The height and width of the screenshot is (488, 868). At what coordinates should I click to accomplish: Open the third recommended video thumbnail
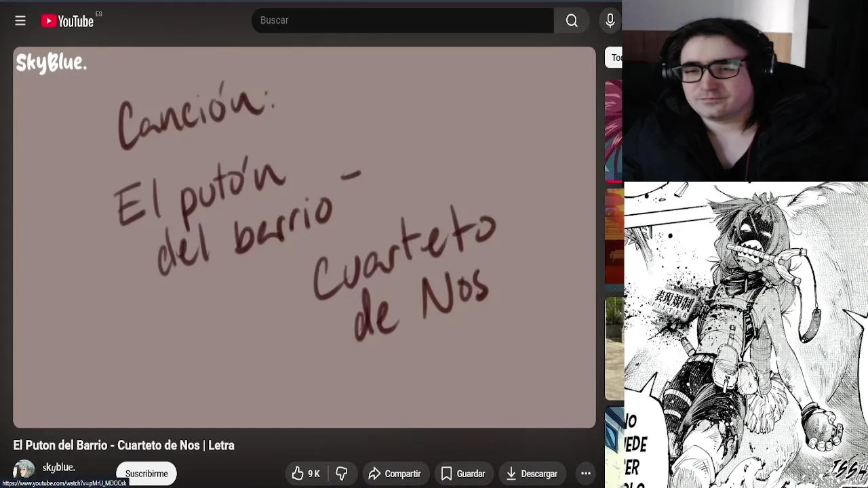[x=614, y=349]
